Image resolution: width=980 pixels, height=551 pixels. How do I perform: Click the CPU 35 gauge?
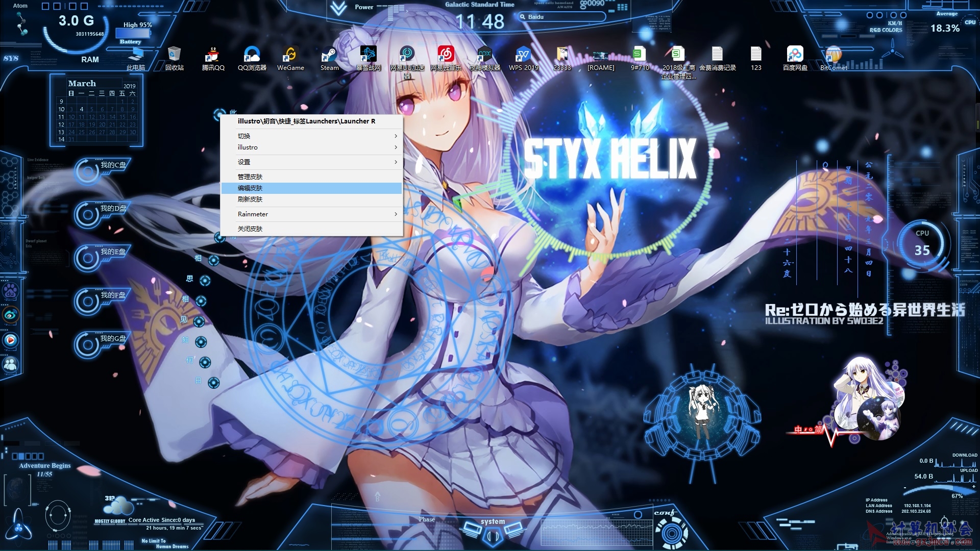pyautogui.click(x=922, y=244)
